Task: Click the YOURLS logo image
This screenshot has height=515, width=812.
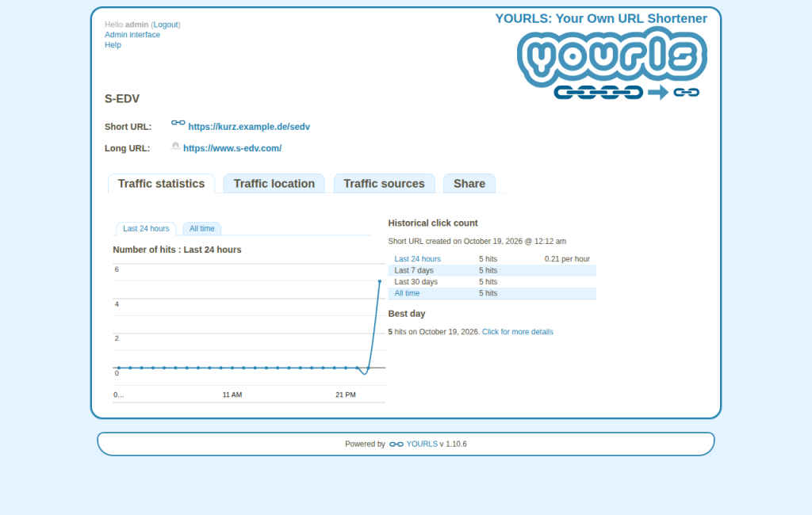Action: pos(612,63)
